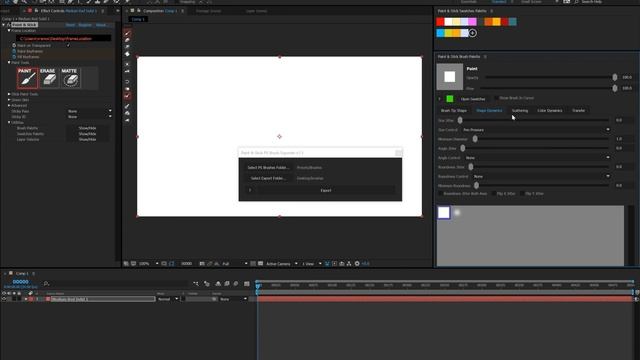Click the brush preview thumbnail in Brush Palette
Screen dimensions: 640x360
point(449,77)
